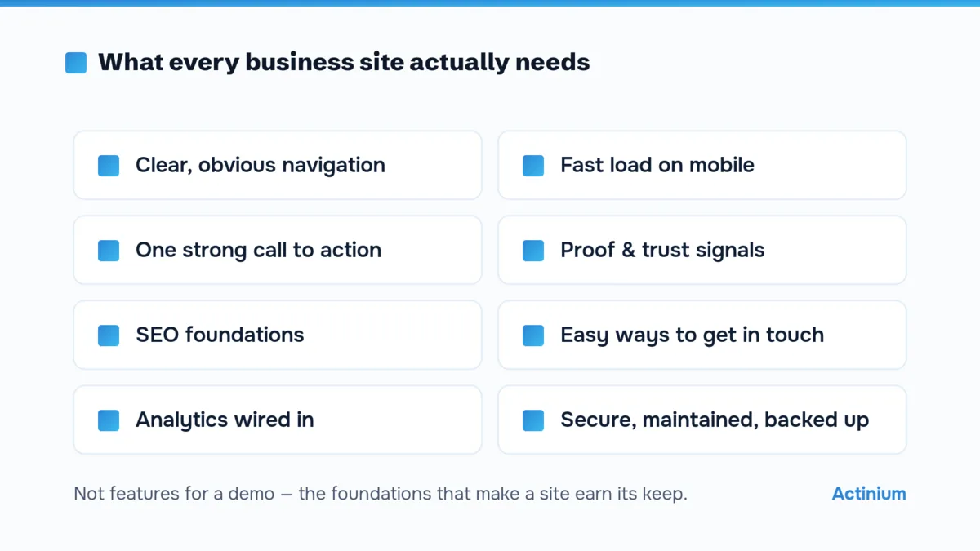This screenshot has height=551, width=980.
Task: Click the blue icon next to Analytics wired in
Action: click(109, 420)
